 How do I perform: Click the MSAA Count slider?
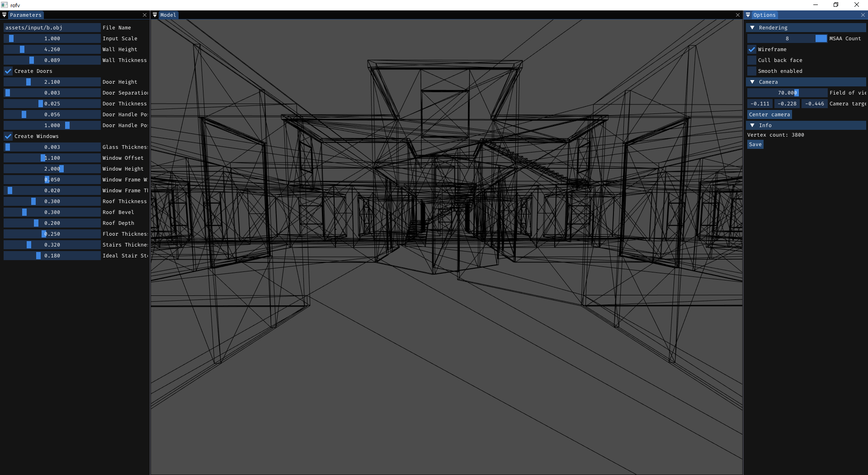click(x=787, y=38)
